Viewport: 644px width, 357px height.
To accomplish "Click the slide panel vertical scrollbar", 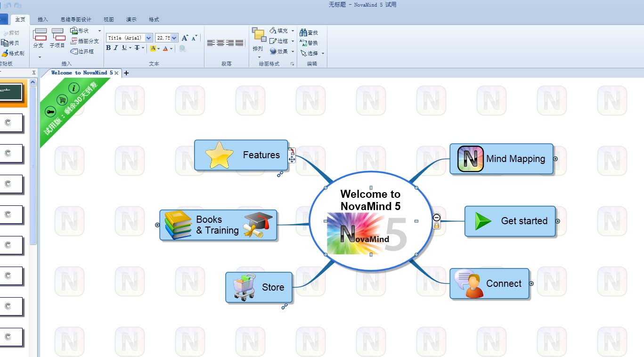I will point(33,165).
